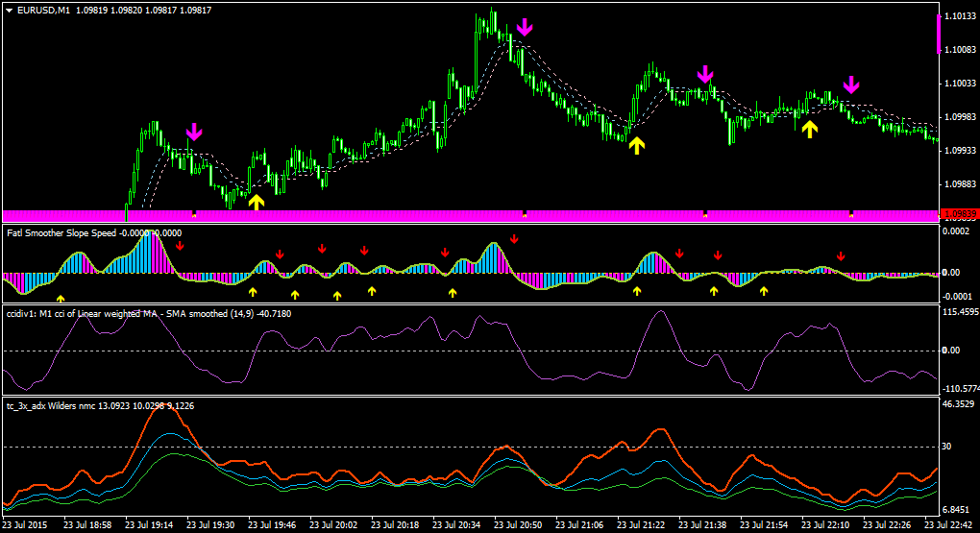
Task: Click the 23 Jul 2015 date label
Action: click(25, 525)
